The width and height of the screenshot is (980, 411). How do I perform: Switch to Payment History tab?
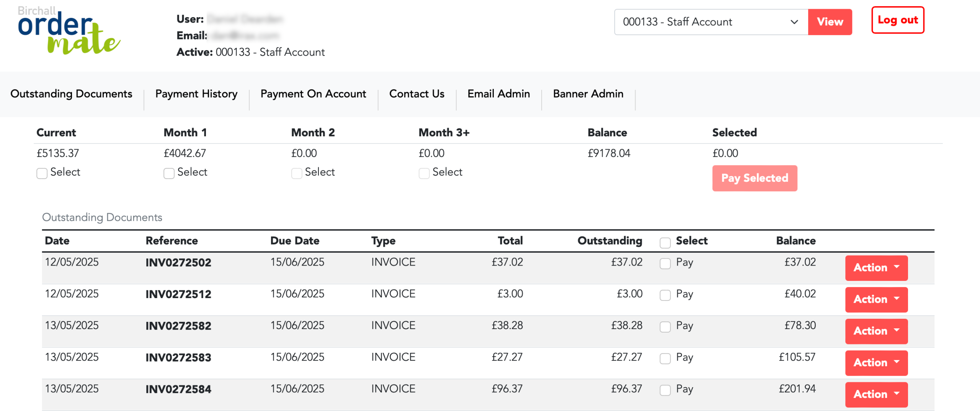click(x=196, y=94)
